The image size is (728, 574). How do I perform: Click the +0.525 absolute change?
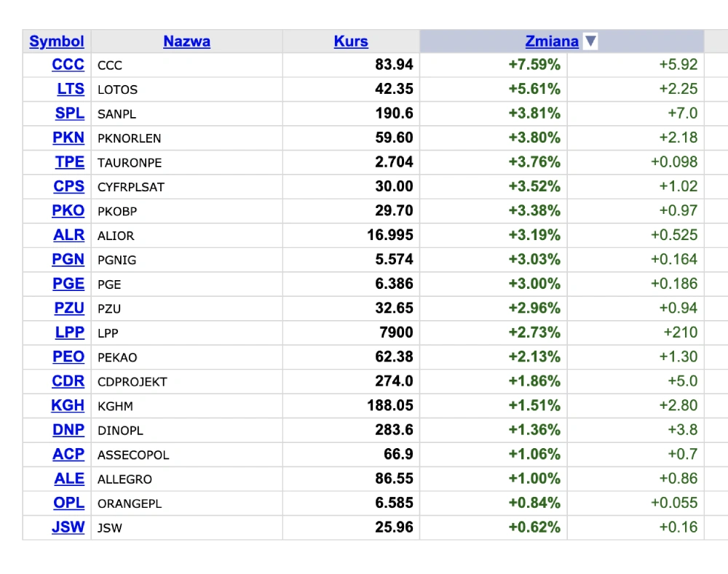(673, 235)
